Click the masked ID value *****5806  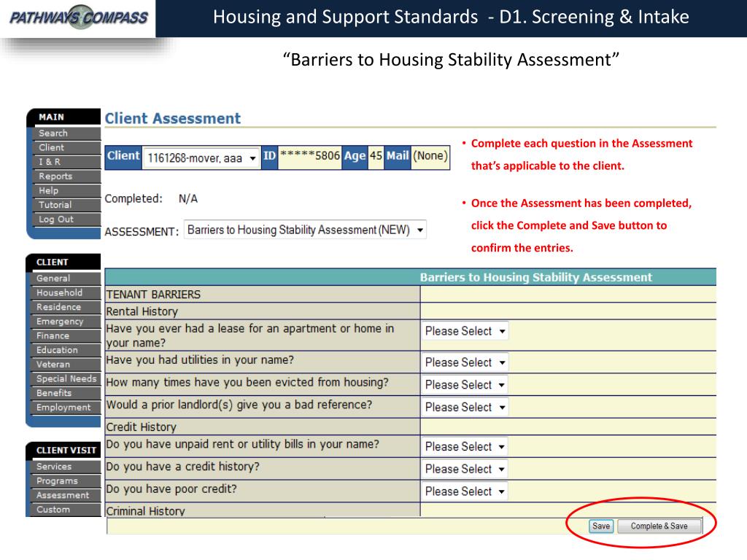[x=309, y=156]
